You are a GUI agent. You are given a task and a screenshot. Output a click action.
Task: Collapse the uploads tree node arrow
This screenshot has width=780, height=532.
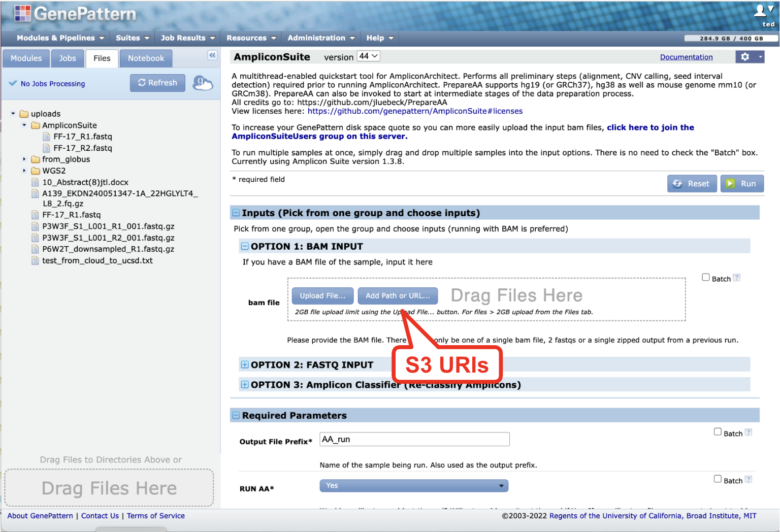click(x=13, y=114)
